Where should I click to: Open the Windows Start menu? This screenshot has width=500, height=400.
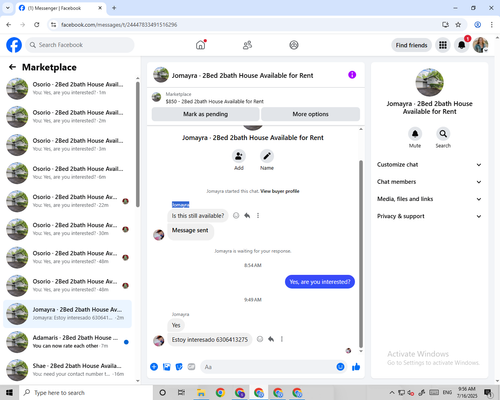click(x=9, y=392)
